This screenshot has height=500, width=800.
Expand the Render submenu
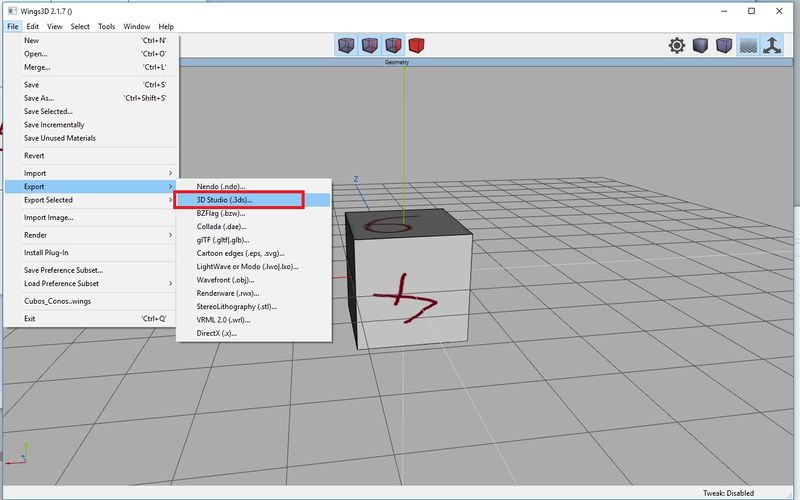[x=91, y=235]
